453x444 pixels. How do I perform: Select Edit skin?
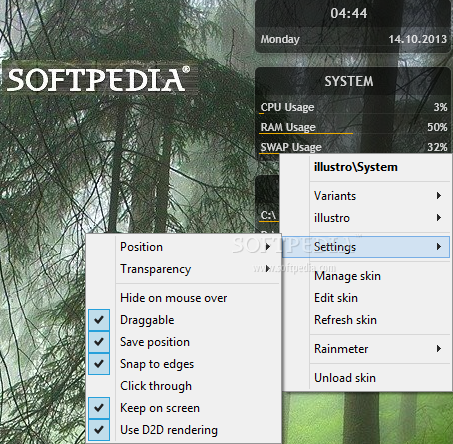click(x=366, y=298)
